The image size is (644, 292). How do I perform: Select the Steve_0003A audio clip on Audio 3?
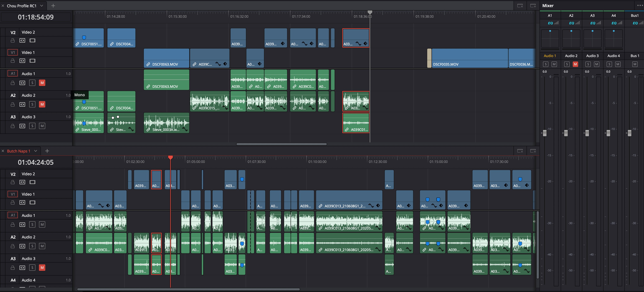pos(167,123)
